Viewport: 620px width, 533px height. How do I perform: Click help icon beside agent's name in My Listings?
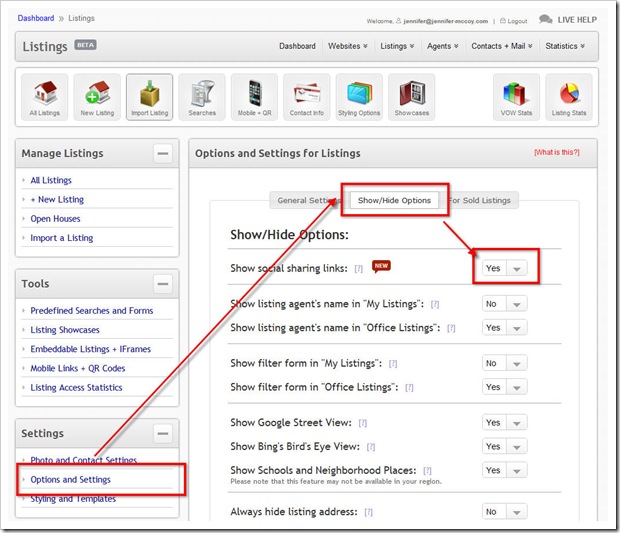[435, 304]
